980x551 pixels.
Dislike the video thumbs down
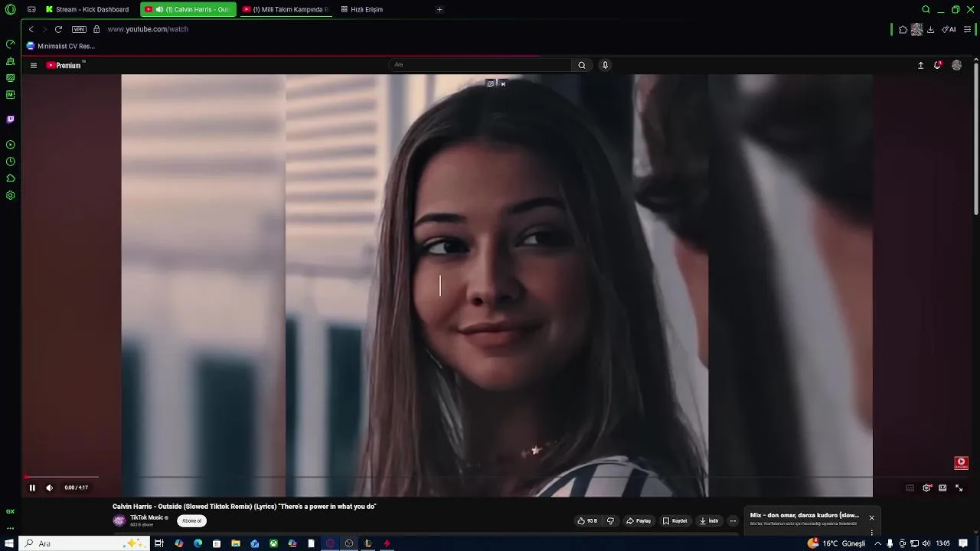[x=610, y=520]
